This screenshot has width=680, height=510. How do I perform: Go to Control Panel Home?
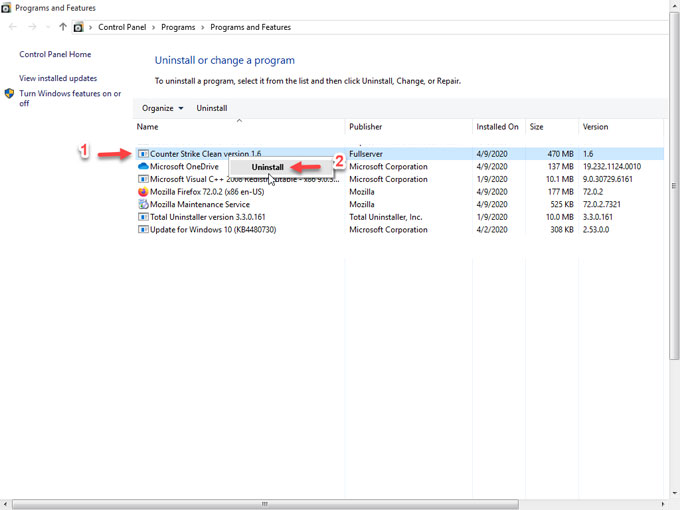point(55,54)
